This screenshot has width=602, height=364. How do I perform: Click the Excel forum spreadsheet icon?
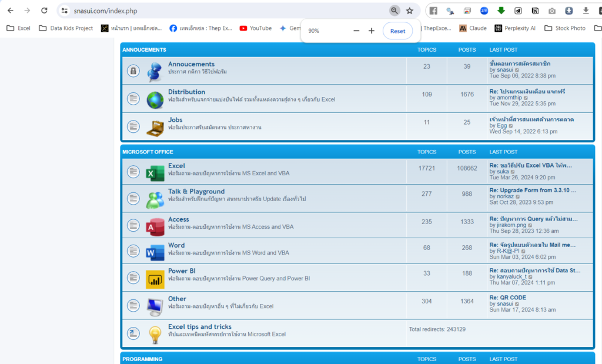tap(155, 172)
